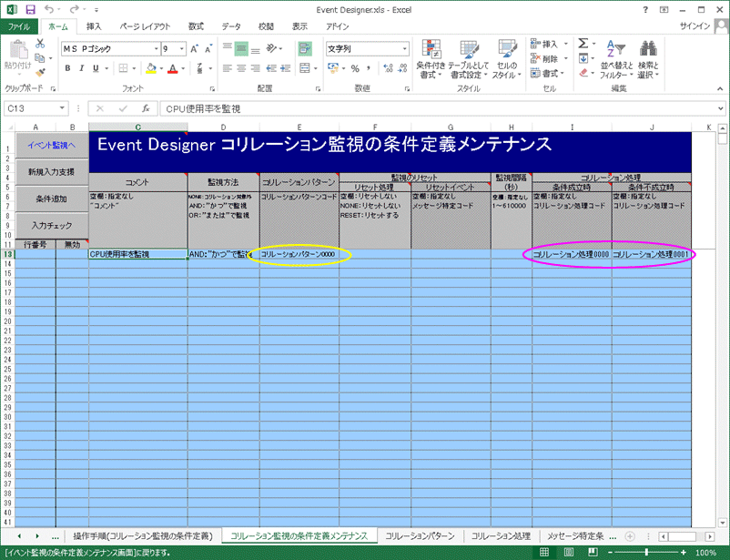Click the Undo arrow icon
Viewport: 730px width, 560px height.
coord(49,10)
